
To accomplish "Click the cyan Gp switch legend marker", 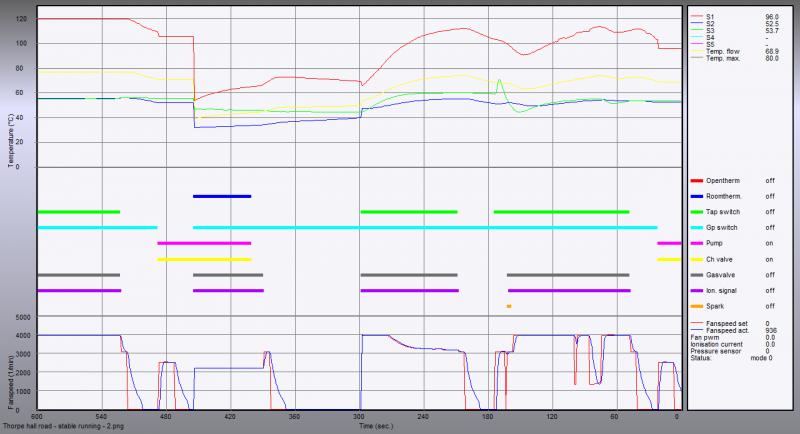I will coord(695,228).
